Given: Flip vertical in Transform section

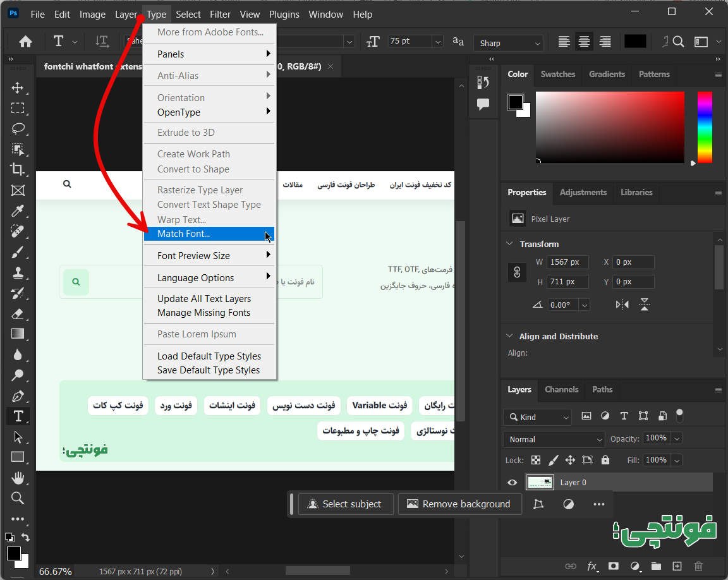Looking at the screenshot, I should 645,305.
